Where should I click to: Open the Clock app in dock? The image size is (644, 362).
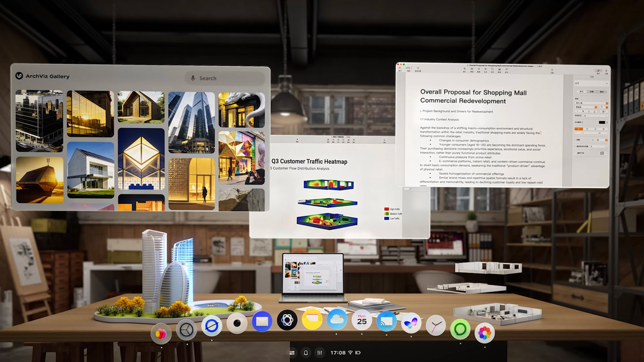(x=436, y=325)
